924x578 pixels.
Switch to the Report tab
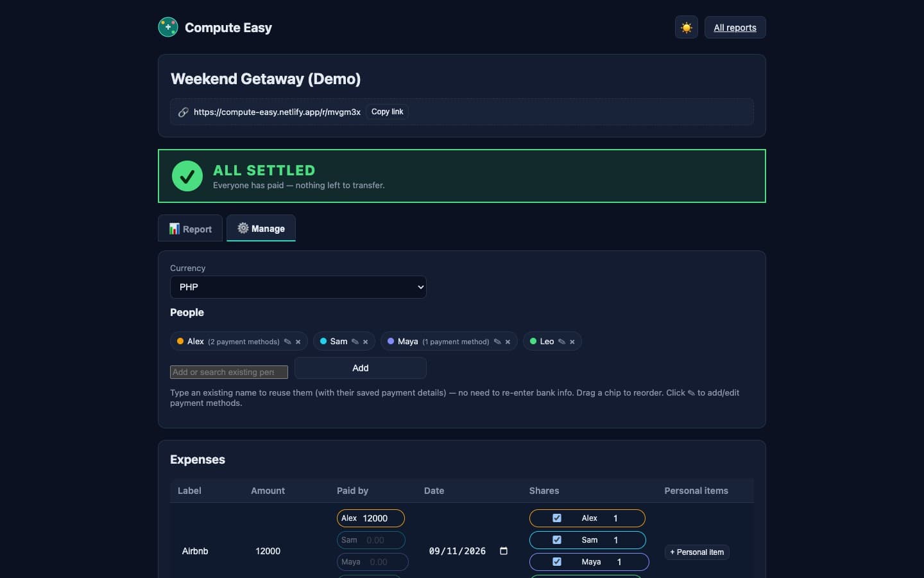tap(191, 229)
